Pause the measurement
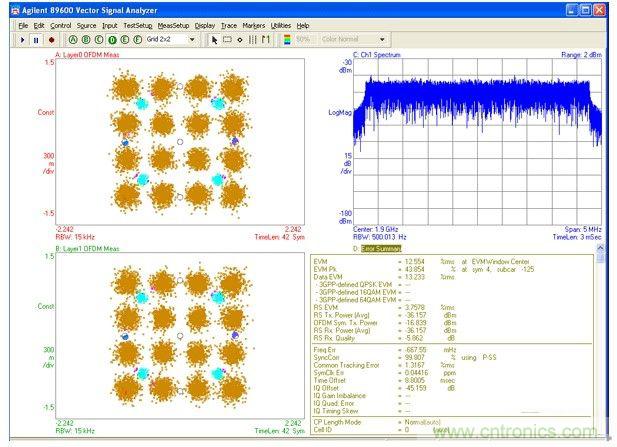This screenshot has width=617, height=447. tap(37, 39)
